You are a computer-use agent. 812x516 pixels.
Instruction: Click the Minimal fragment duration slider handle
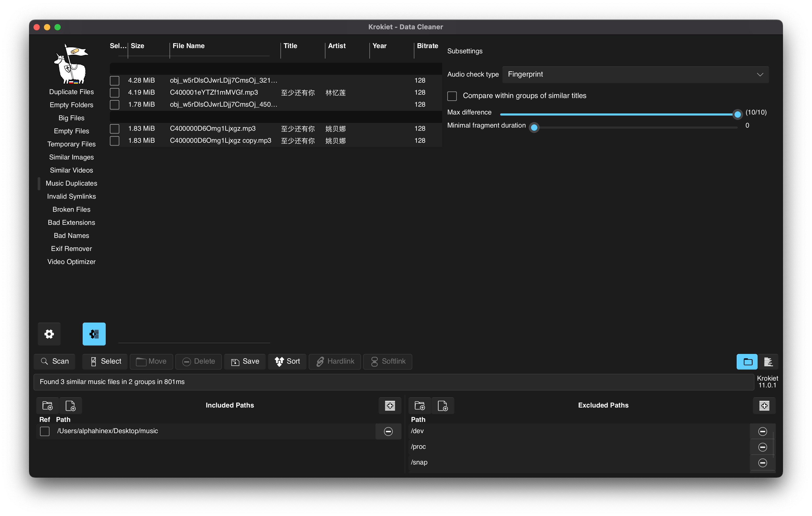coord(534,127)
